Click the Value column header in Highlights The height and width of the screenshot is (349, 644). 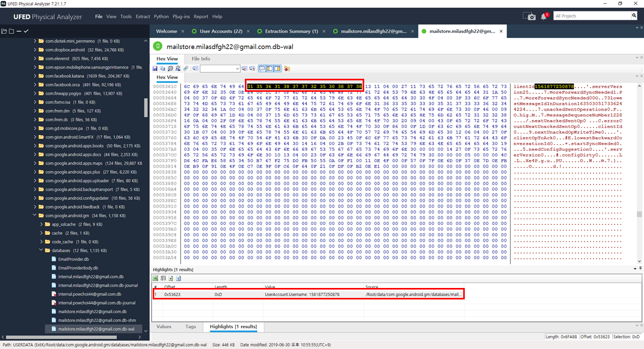(270, 287)
